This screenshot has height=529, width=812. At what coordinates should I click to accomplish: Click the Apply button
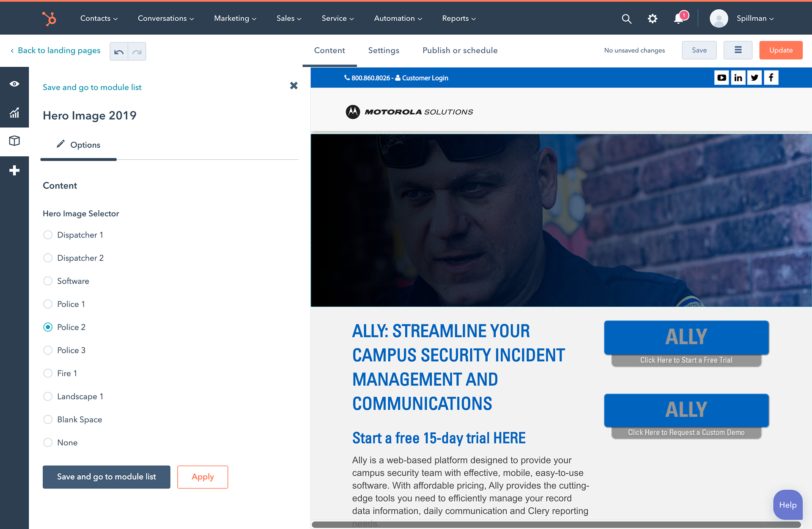[203, 477]
